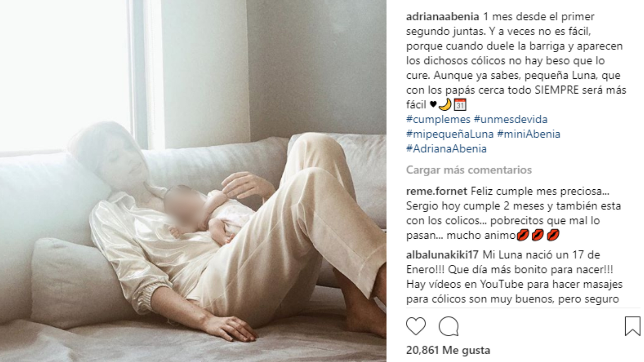The width and height of the screenshot is (644, 362).
Task: Open the adrianaabenia profile
Action: click(x=442, y=16)
